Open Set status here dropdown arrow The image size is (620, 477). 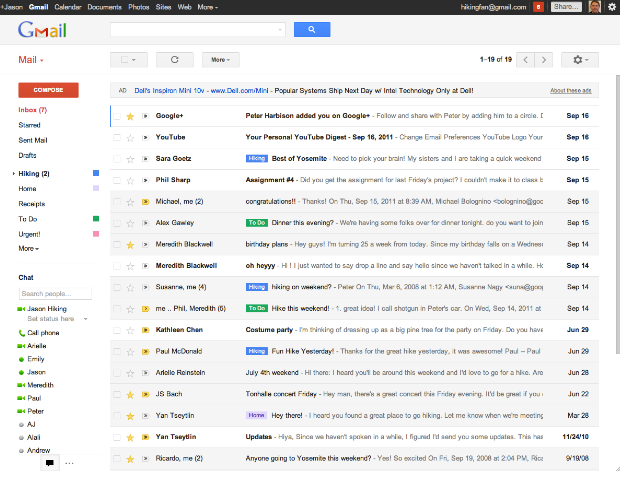click(x=85, y=319)
